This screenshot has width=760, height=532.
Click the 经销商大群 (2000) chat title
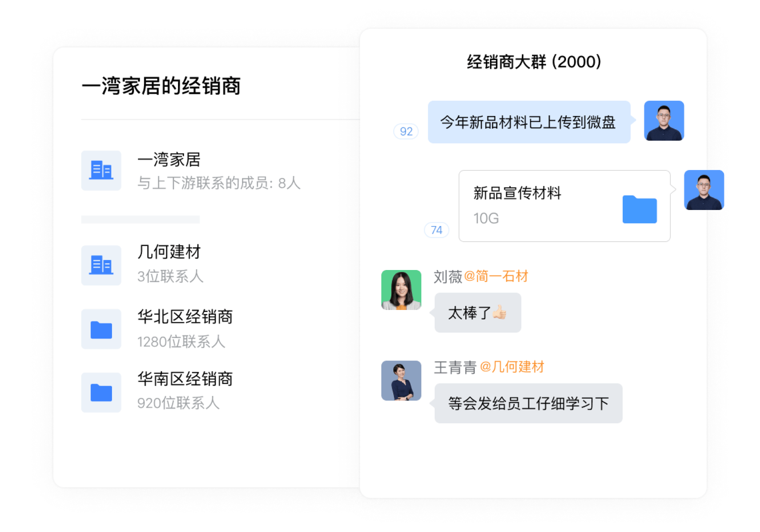coord(534,62)
